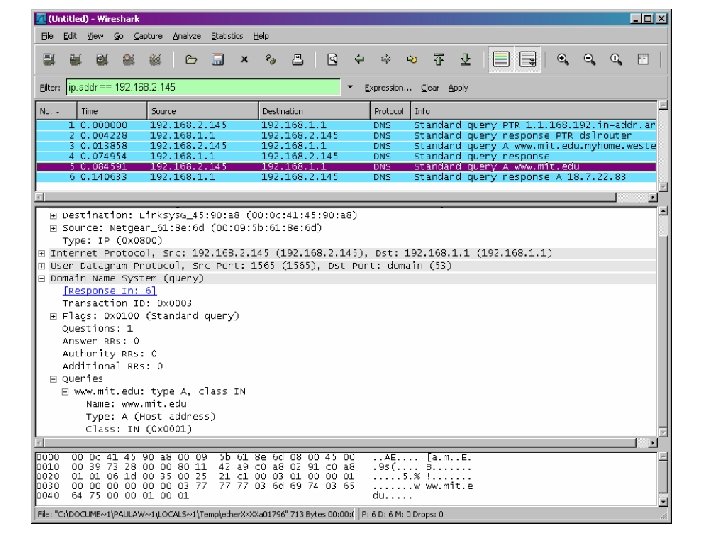Zoom out toolbar magnifier icon
Screen dimensions: 720x540
coord(590,60)
